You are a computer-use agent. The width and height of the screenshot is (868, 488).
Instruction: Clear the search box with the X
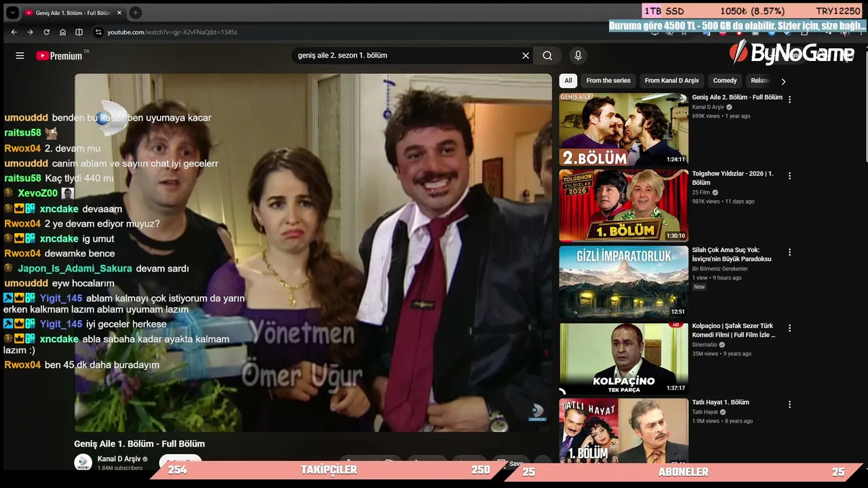click(x=526, y=56)
